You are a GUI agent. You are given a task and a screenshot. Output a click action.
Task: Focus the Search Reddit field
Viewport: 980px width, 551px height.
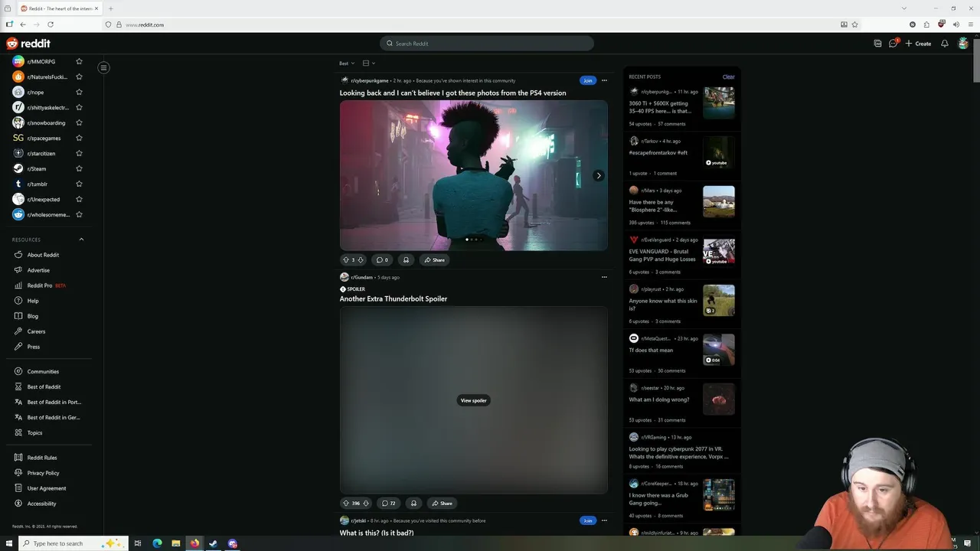[487, 44]
